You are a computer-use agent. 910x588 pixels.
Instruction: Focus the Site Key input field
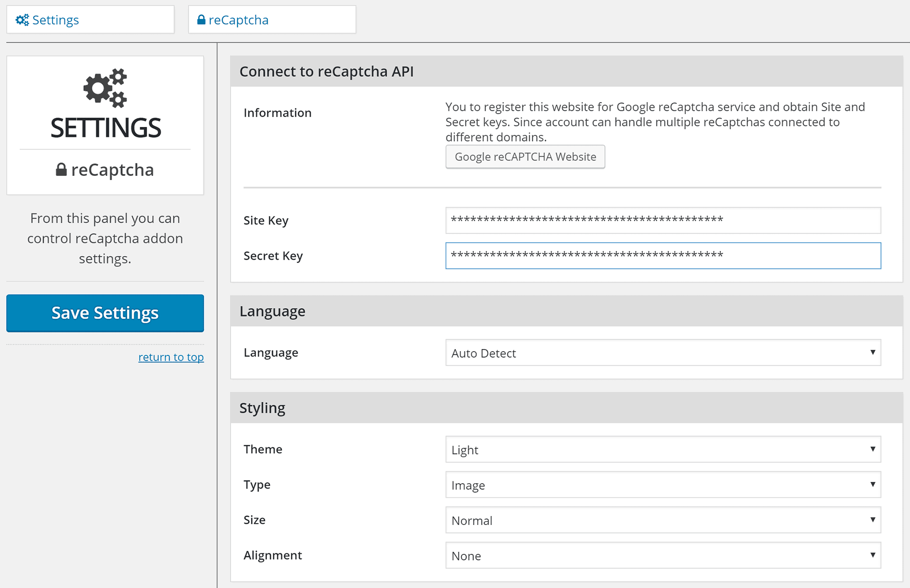663,220
